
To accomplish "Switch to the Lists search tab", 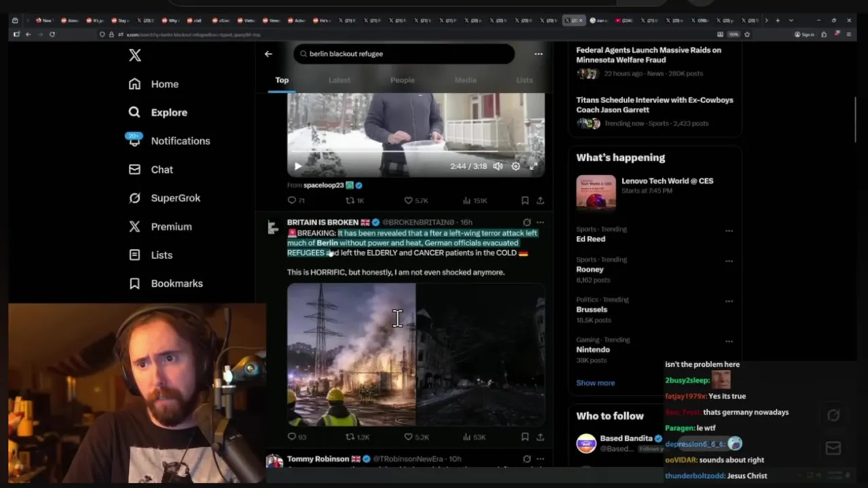I will coord(524,80).
